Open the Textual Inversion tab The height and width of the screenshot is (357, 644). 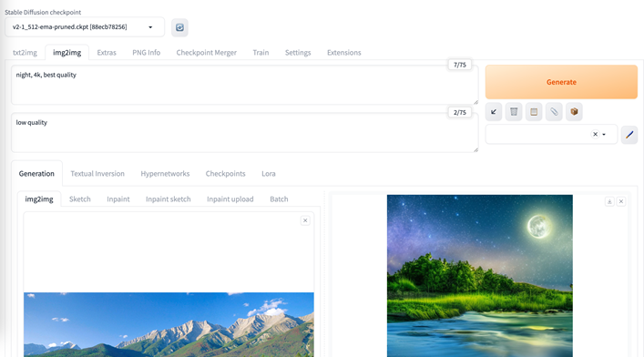(97, 173)
